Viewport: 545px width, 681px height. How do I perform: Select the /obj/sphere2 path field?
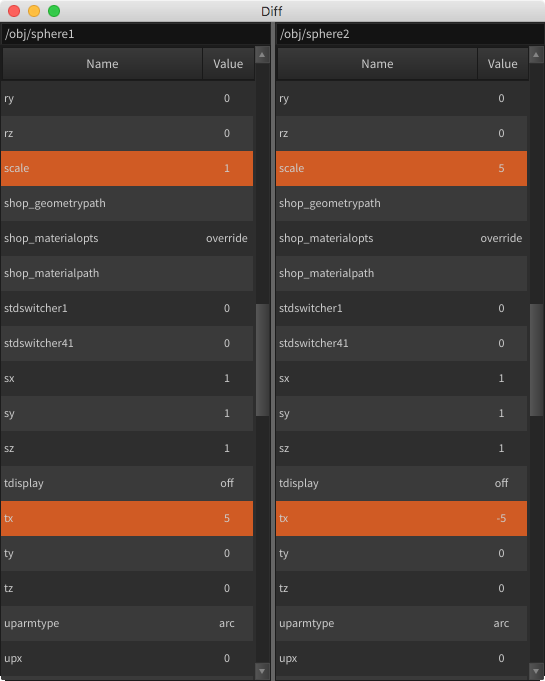click(x=410, y=34)
